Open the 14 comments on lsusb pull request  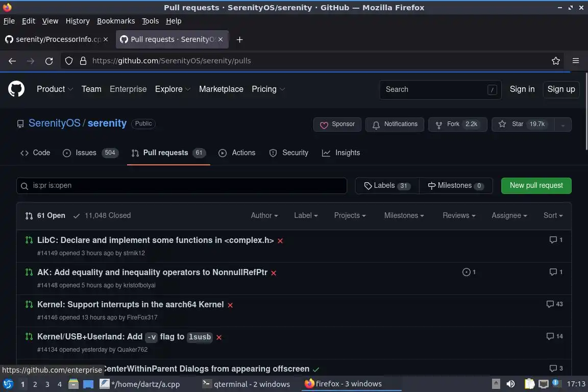pos(554,336)
